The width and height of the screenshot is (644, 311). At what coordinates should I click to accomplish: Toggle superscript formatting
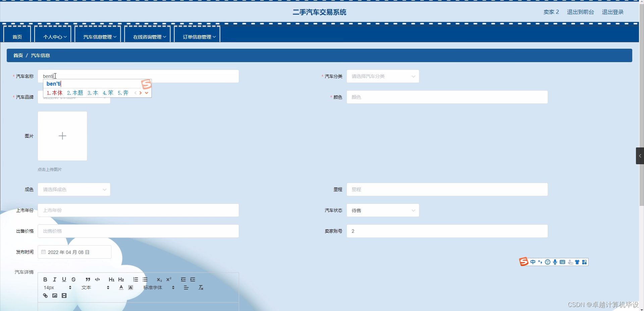tap(169, 279)
